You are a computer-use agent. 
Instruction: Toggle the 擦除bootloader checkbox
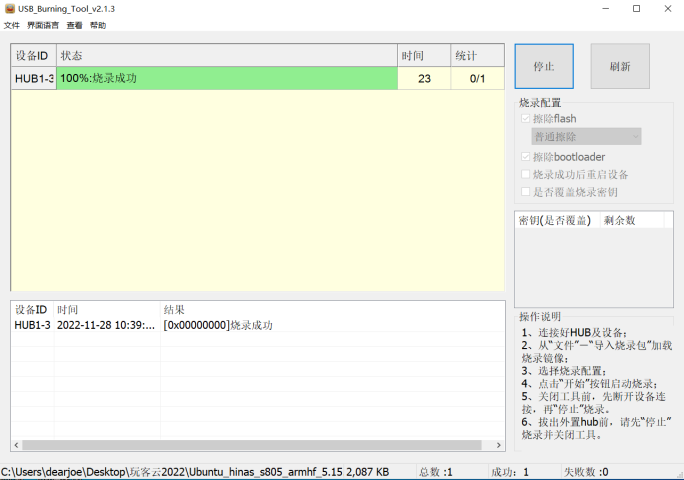(526, 157)
